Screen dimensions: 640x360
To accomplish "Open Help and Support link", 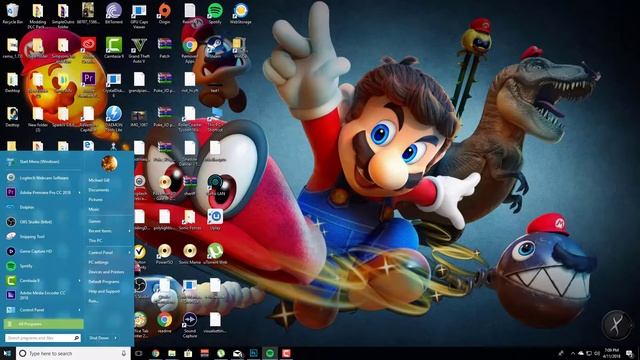I will pyautogui.click(x=104, y=291).
